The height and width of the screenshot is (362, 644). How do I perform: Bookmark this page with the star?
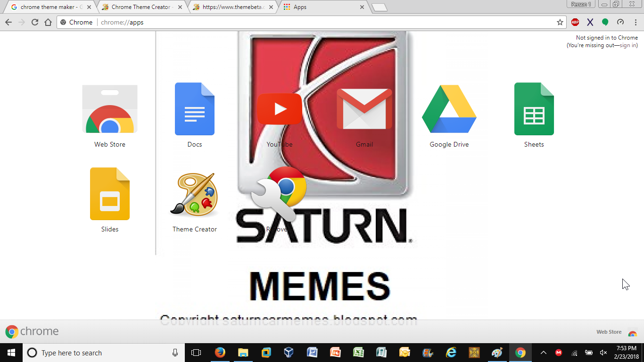coord(560,22)
